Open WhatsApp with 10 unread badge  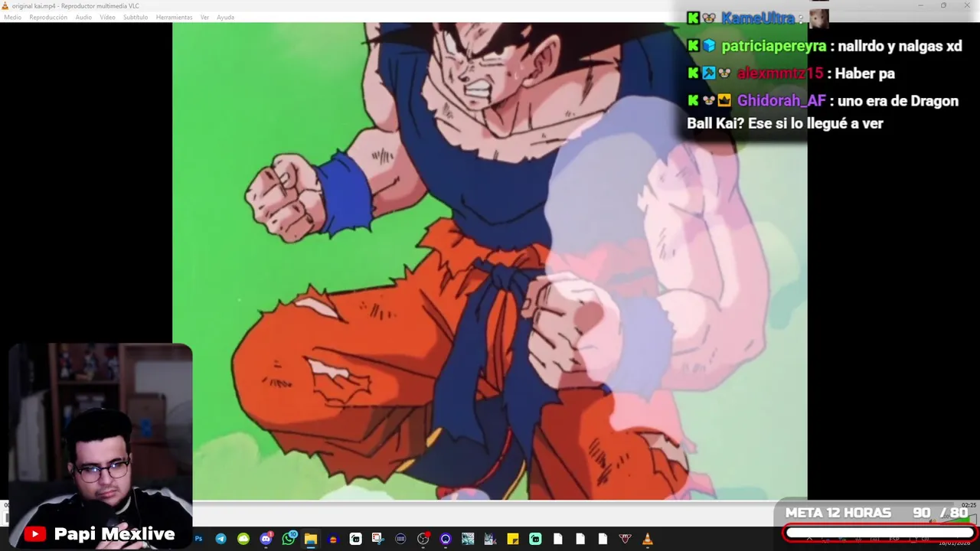[289, 539]
